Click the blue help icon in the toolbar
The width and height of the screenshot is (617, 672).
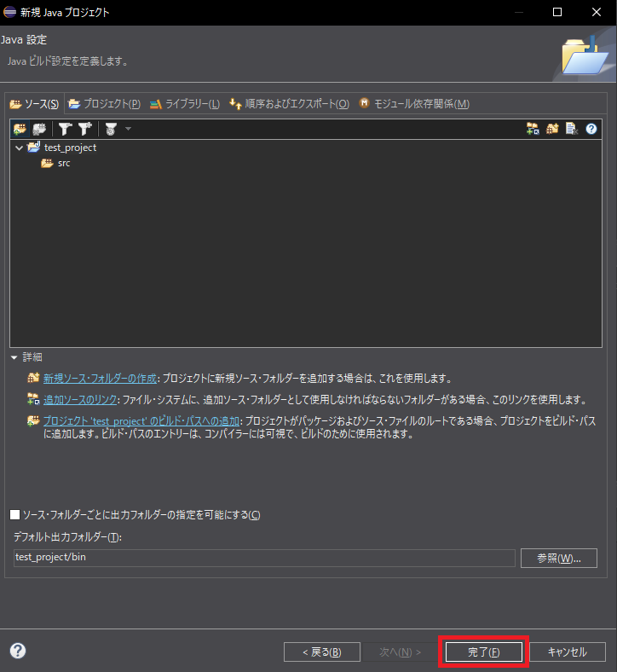tap(591, 129)
